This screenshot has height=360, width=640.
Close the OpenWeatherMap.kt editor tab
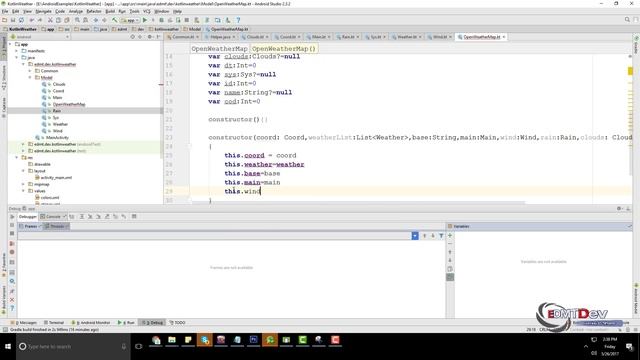pyautogui.click(x=504, y=37)
